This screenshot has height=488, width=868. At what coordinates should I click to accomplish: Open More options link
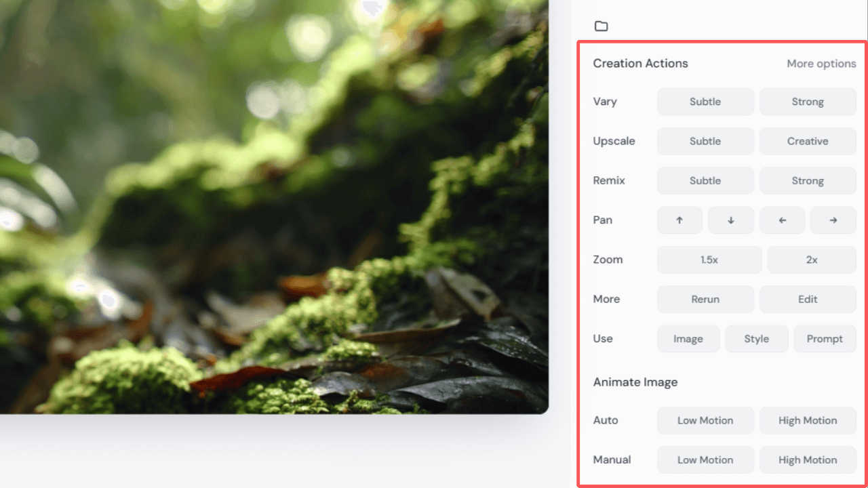pos(821,64)
